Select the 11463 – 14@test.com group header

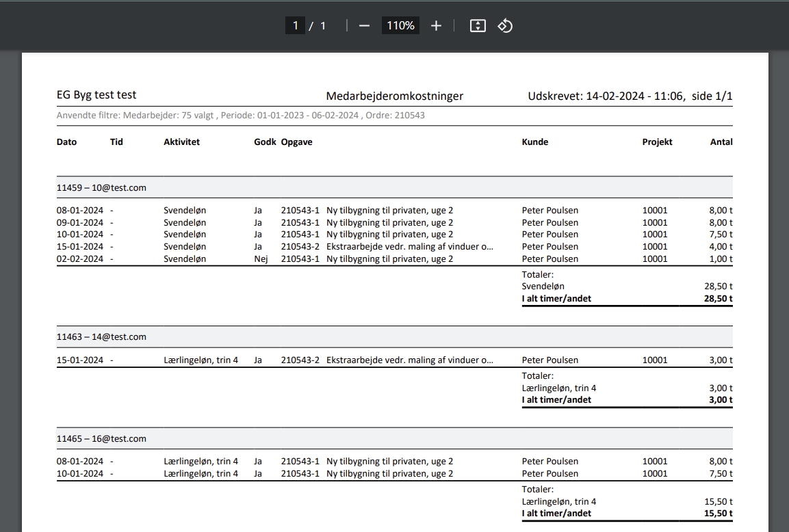click(x=101, y=337)
